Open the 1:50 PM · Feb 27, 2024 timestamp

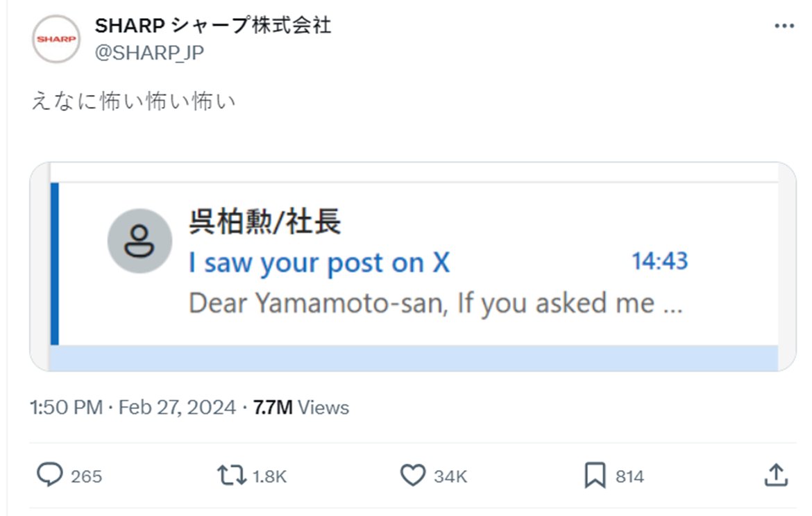[x=133, y=408]
